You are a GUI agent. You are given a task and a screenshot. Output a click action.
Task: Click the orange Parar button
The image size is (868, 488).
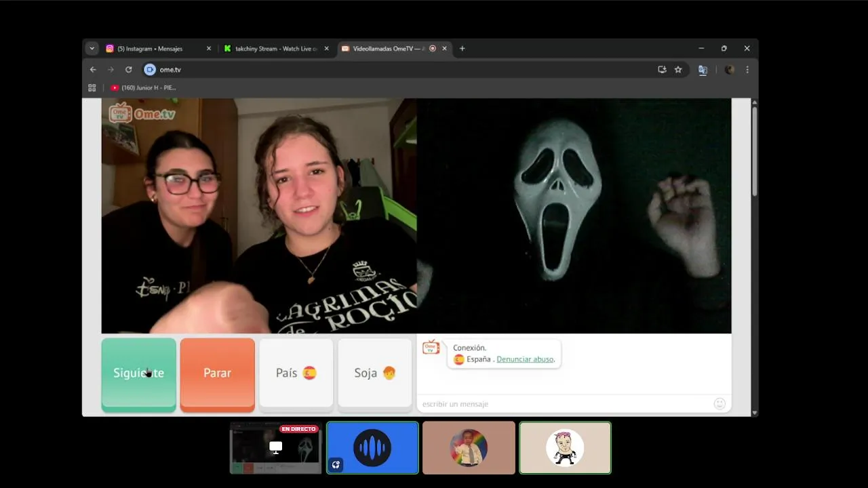(218, 374)
